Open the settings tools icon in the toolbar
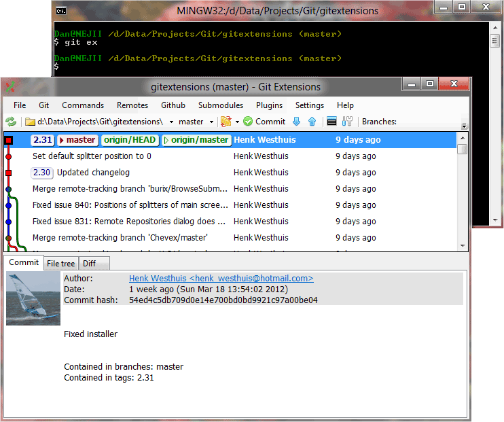Viewport: 504px width, 422px height. coord(347,121)
